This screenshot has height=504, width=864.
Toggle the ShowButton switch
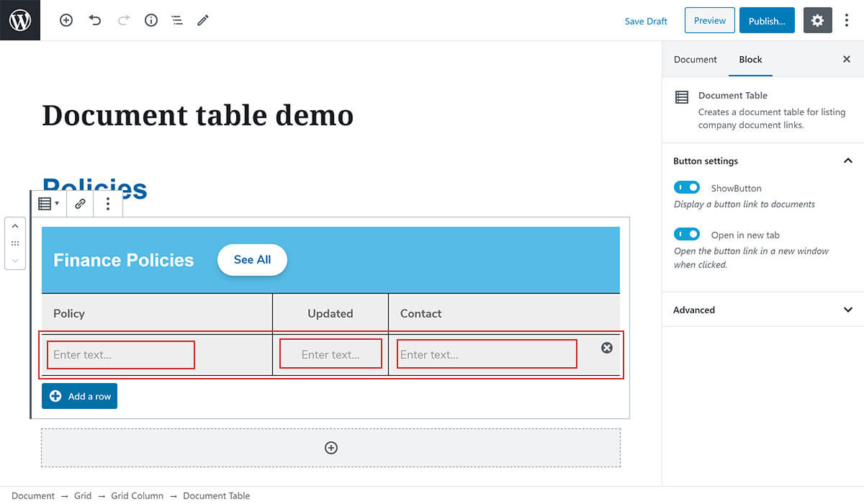coord(687,187)
